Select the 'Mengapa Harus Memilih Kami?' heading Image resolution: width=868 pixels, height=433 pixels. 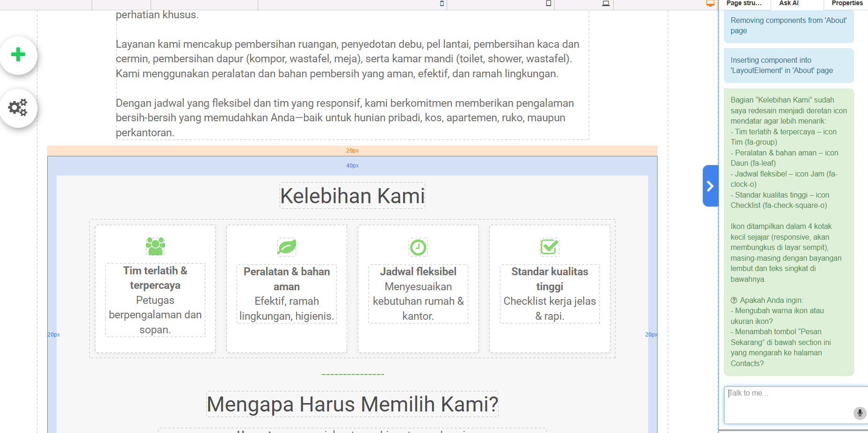click(x=352, y=404)
